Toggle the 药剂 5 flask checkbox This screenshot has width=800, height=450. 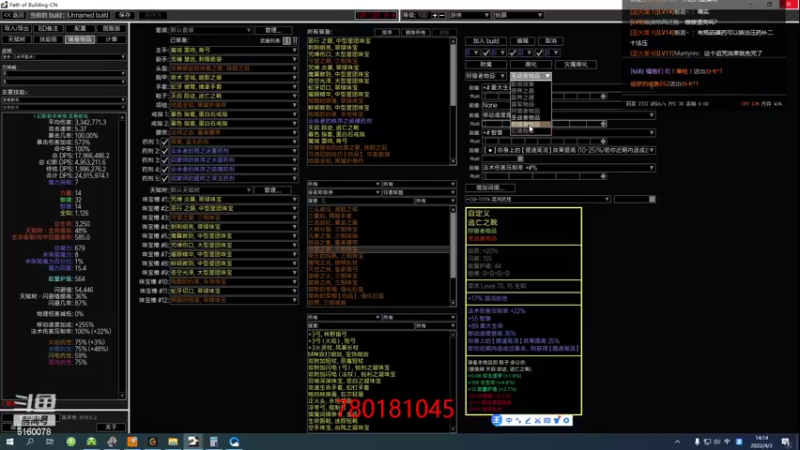point(164,179)
